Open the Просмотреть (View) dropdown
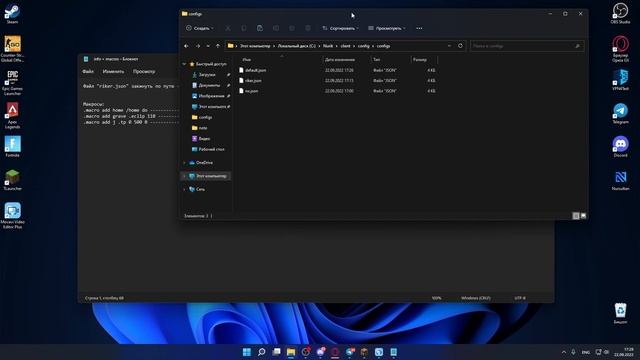Viewport: 640px width, 360px height. 387,28
